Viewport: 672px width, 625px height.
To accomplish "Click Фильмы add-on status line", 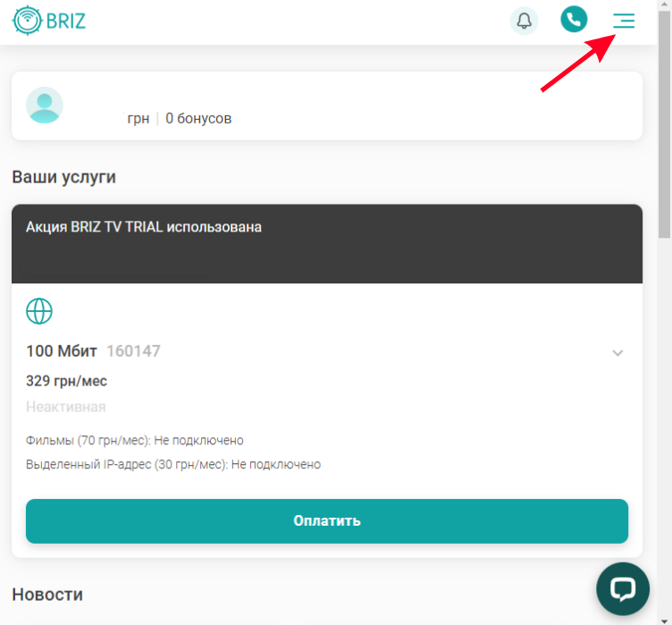I will [x=135, y=441].
